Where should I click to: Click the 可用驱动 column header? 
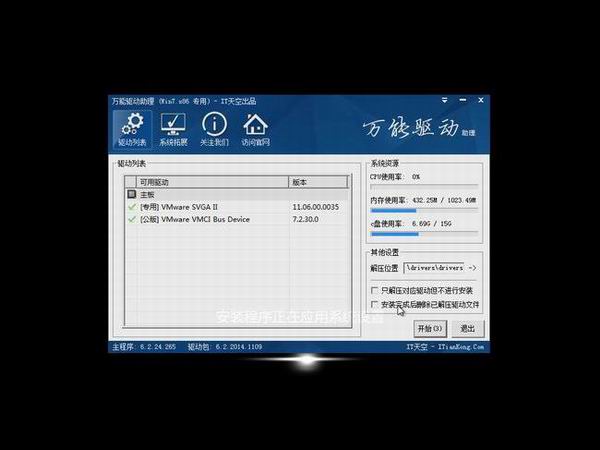(205, 182)
